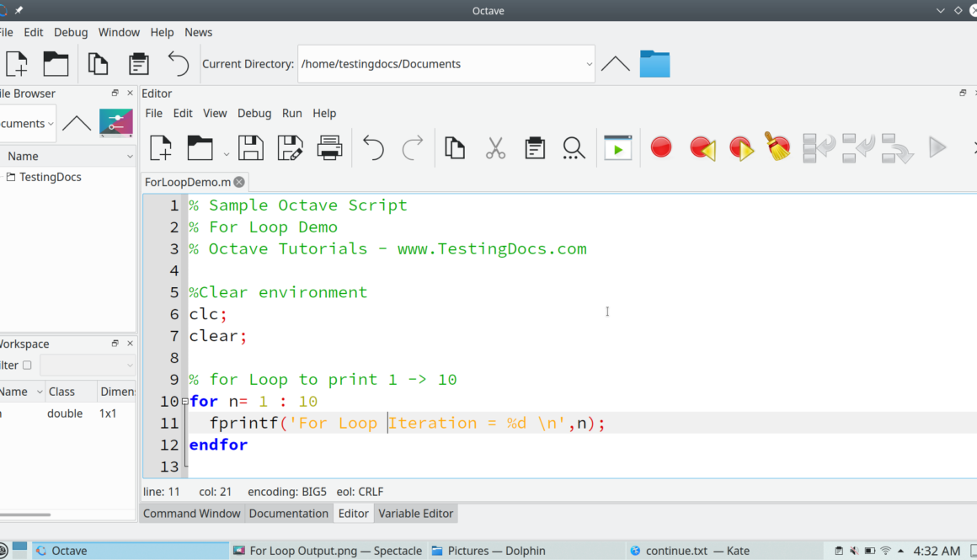Toggle breakpoint with red circle icon
The width and height of the screenshot is (977, 560).
click(x=661, y=147)
